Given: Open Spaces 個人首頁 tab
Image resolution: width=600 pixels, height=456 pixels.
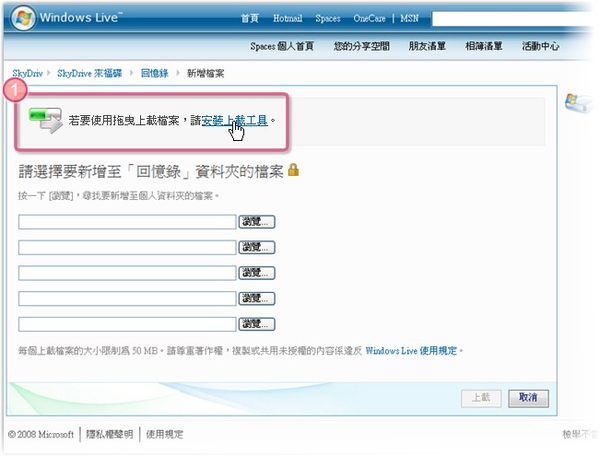Looking at the screenshot, I should pyautogui.click(x=282, y=46).
